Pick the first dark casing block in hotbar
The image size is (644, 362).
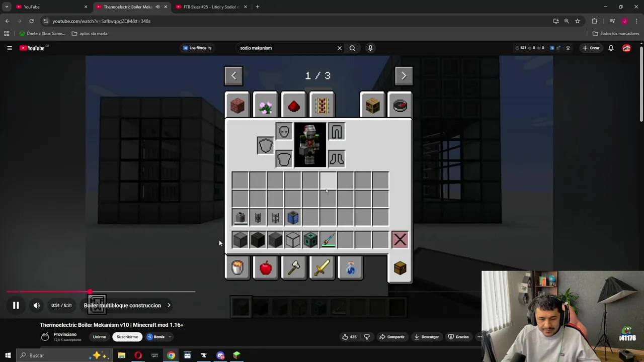240,239
